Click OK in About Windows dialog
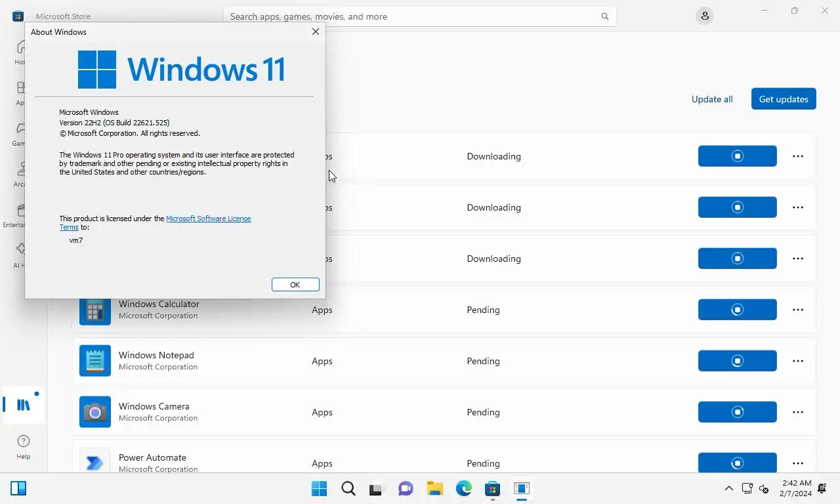Image resolution: width=840 pixels, height=504 pixels. point(295,284)
